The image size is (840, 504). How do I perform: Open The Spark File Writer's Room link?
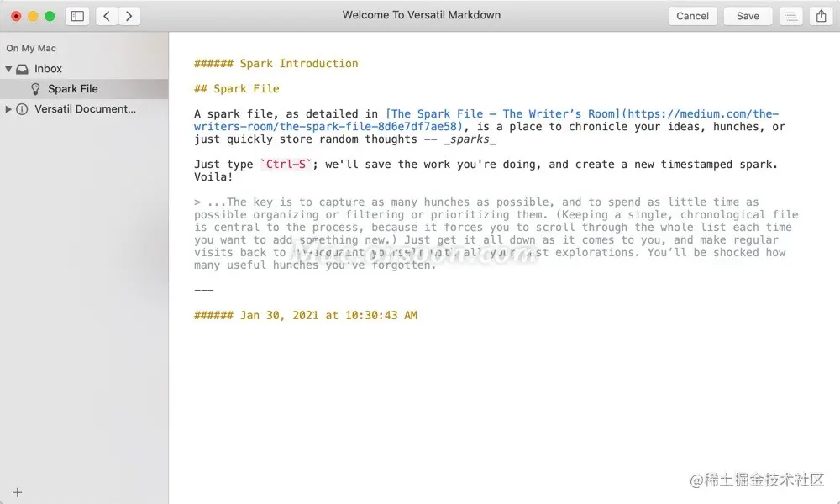(x=486, y=120)
